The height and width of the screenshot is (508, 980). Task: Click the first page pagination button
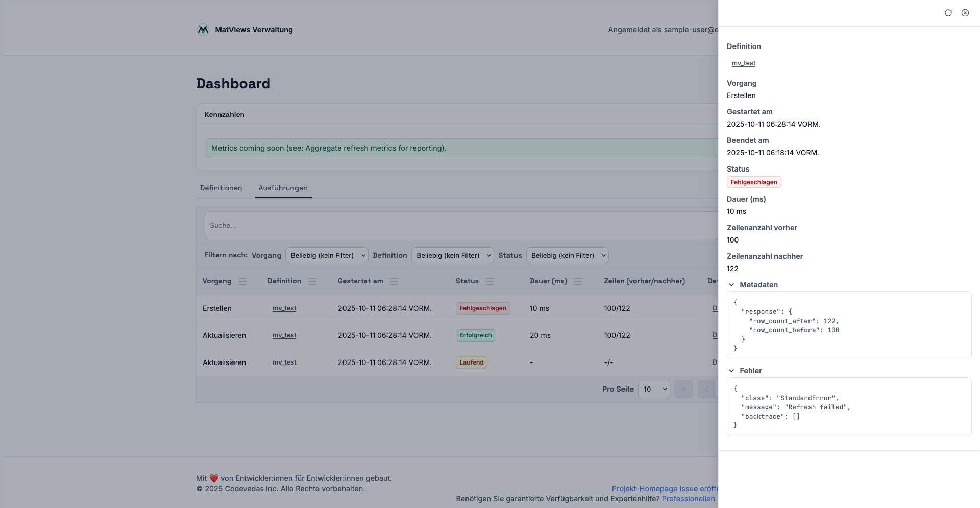point(683,389)
